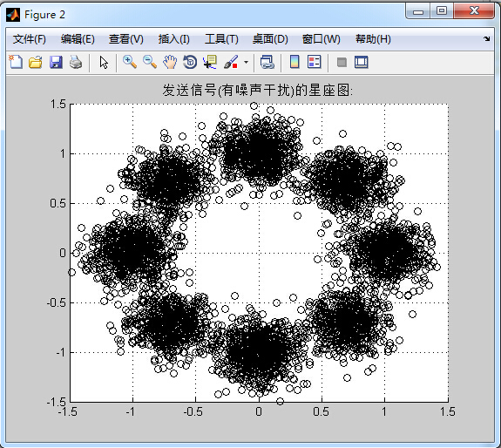This screenshot has width=501, height=448.
Task: Select the Brush data tool
Action: pyautogui.click(x=231, y=62)
